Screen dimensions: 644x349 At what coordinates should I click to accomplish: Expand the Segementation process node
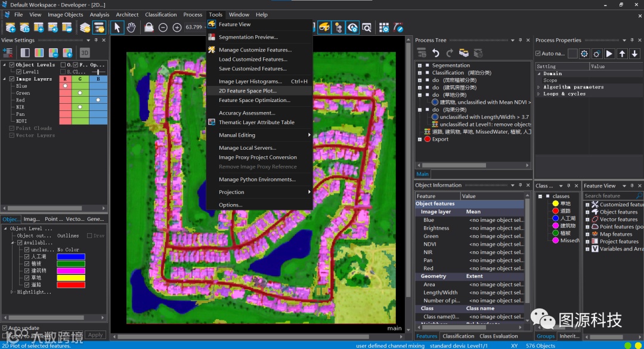point(420,66)
